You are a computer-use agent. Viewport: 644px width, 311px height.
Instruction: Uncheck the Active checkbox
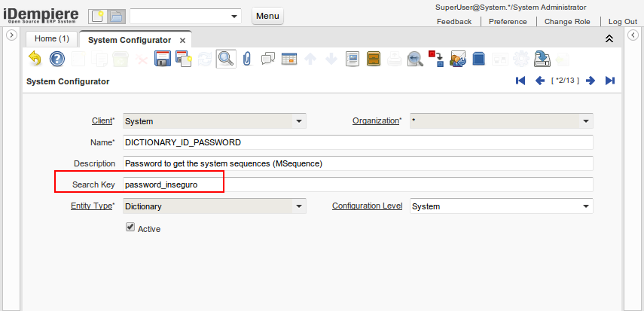[130, 227]
